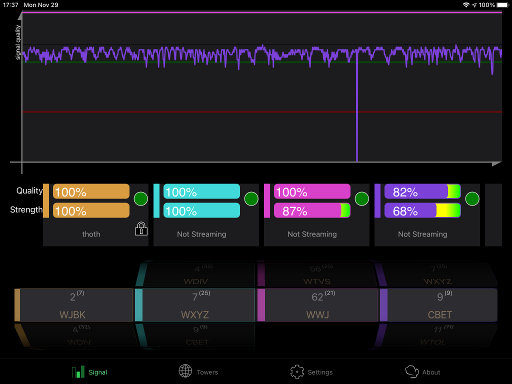Image resolution: width=512 pixels, height=384 pixels.
Task: Tap the cyan 100% strength bar
Action: pos(201,211)
